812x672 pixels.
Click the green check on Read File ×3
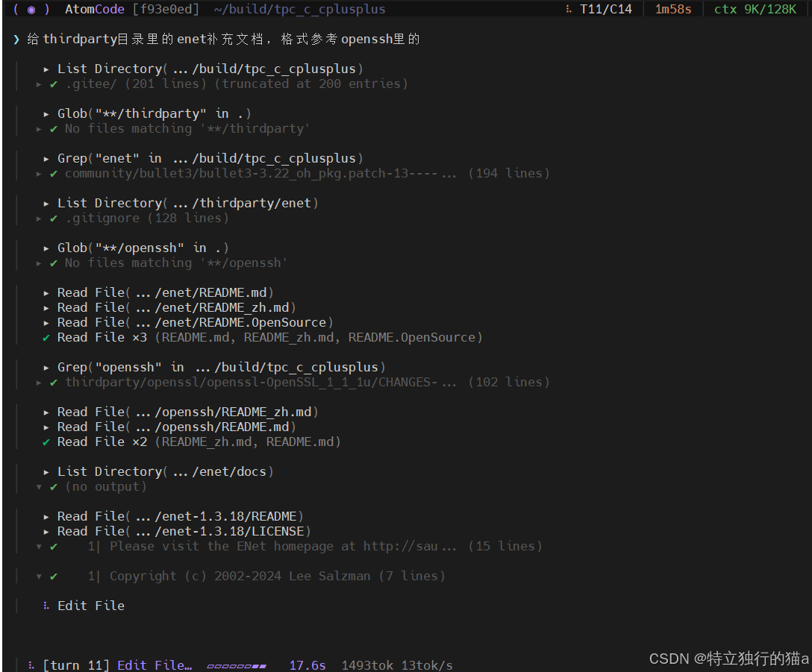coord(46,338)
